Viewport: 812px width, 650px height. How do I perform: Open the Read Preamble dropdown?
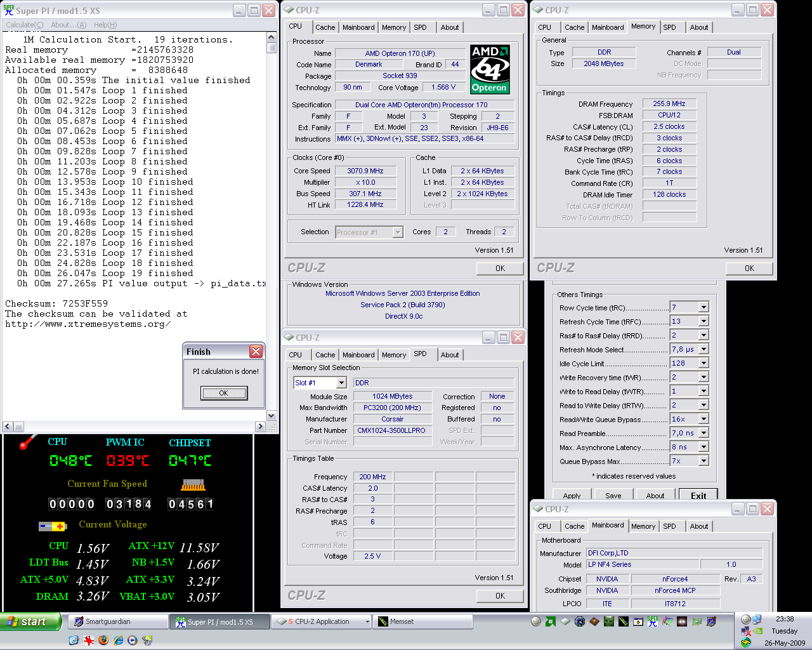704,433
